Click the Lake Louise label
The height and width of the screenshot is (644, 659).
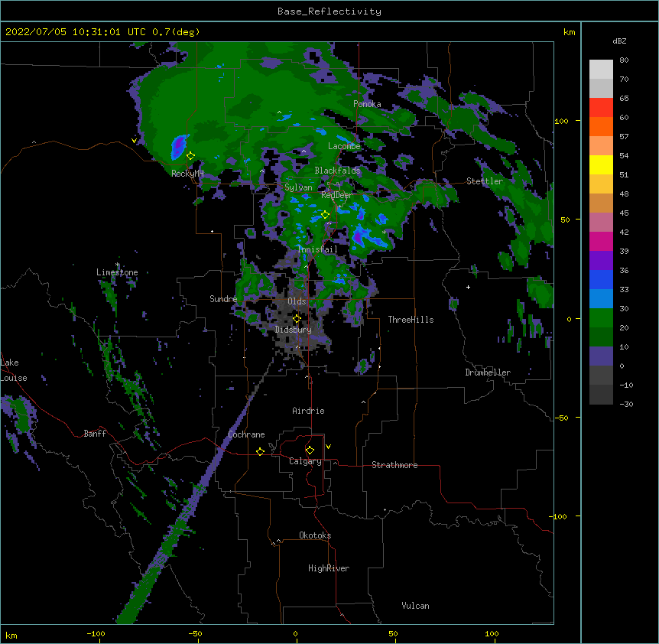pyautogui.click(x=14, y=370)
